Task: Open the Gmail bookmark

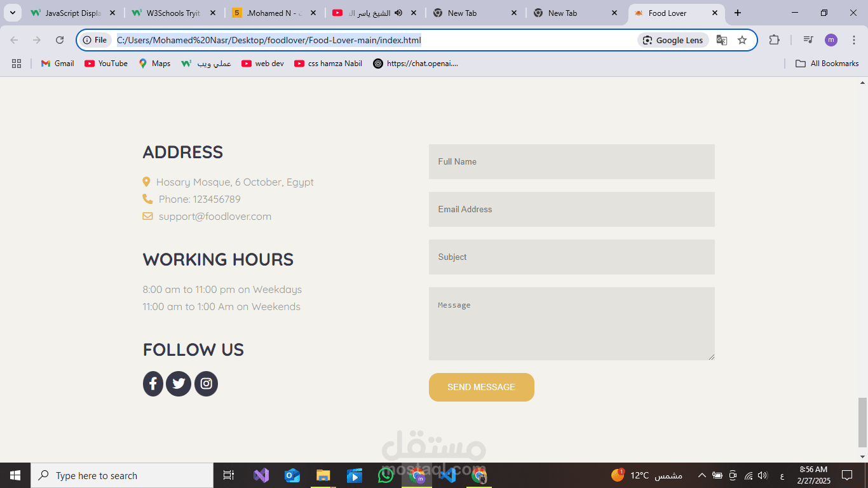Action: 57,64
